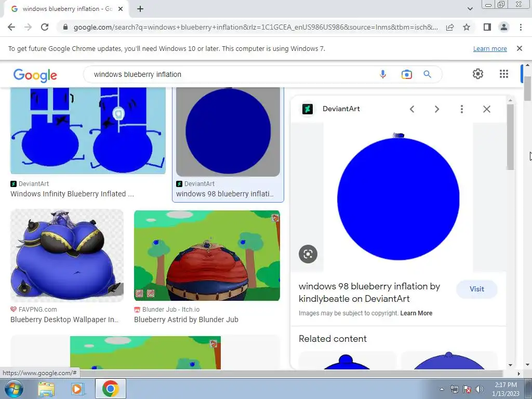Viewport: 532px width, 399px height.
Task: Open the DeviantArt logo in preview panel
Action: (308, 109)
